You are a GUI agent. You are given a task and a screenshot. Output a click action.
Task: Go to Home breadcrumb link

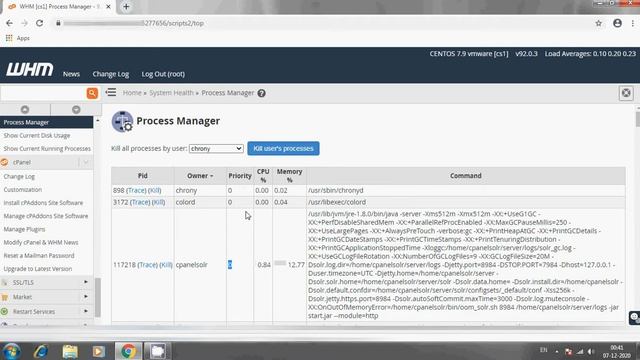[132, 93]
